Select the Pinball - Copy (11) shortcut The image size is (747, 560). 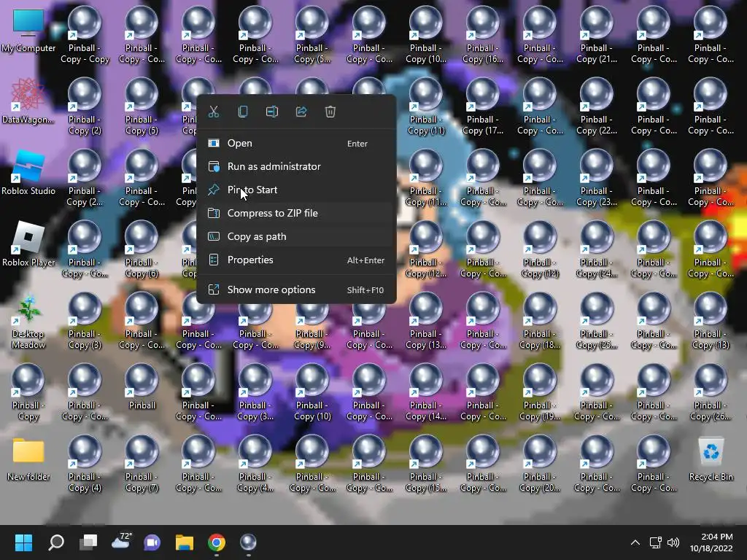(x=426, y=107)
